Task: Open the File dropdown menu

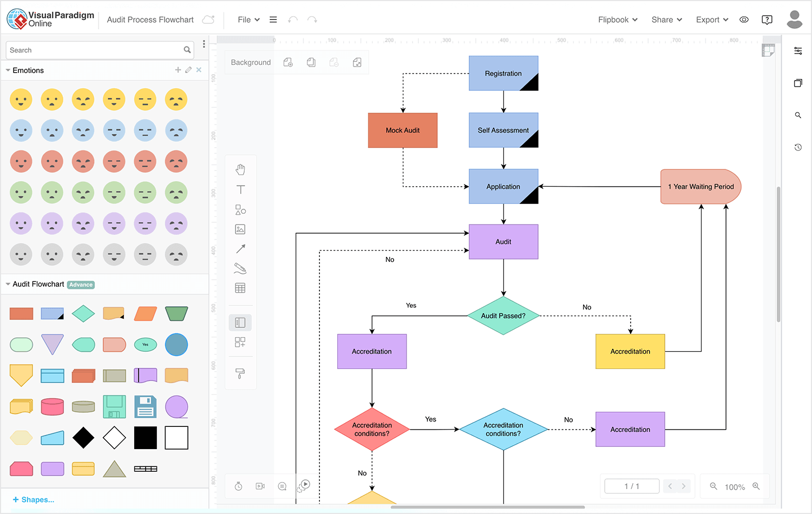Action: pyautogui.click(x=249, y=19)
